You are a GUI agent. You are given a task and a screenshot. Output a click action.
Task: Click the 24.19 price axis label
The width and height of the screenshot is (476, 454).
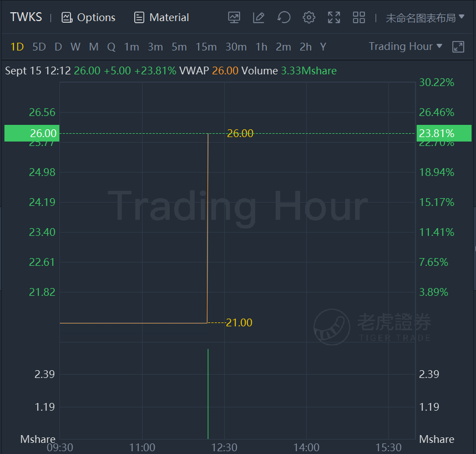(x=42, y=202)
